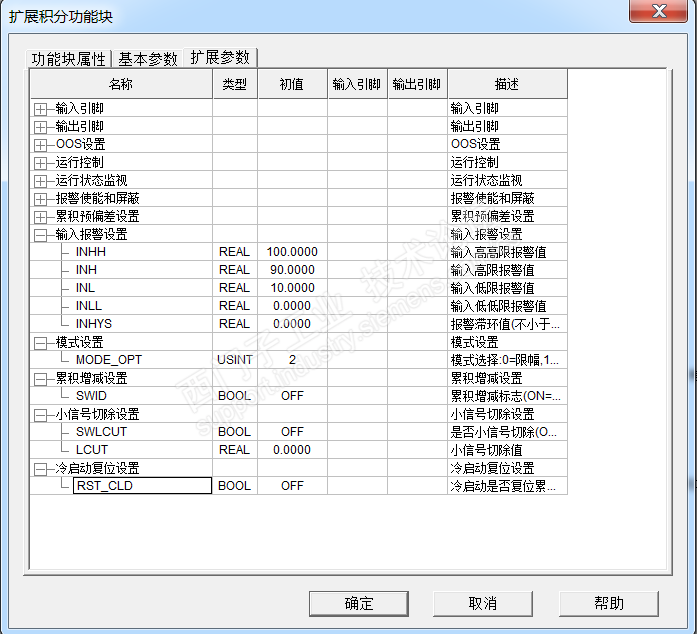This screenshot has width=697, height=634.
Task: Switch to the 功能块属性 tab
Action: 68,59
